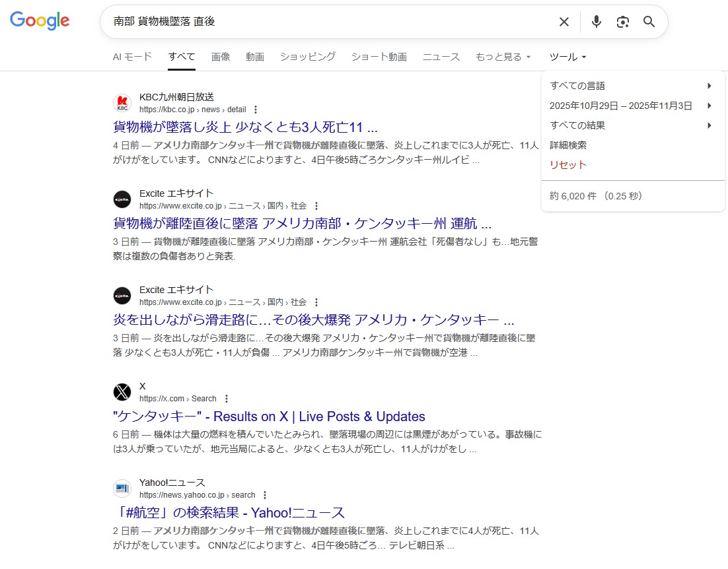Clear the search box text
728x569 pixels.
click(564, 22)
